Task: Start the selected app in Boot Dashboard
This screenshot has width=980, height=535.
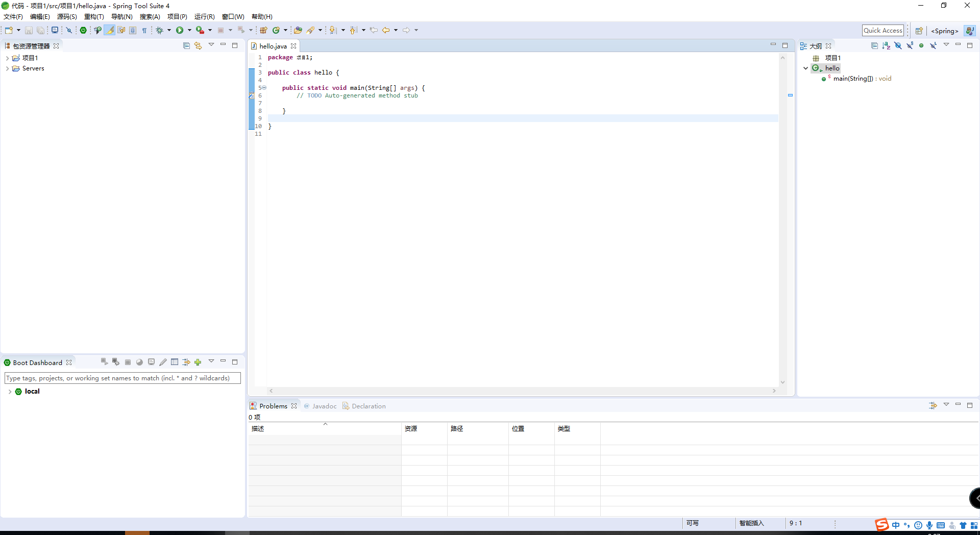Action: [104, 362]
